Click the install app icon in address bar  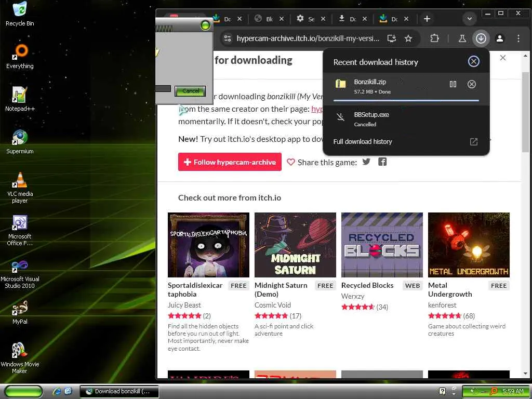pyautogui.click(x=392, y=38)
